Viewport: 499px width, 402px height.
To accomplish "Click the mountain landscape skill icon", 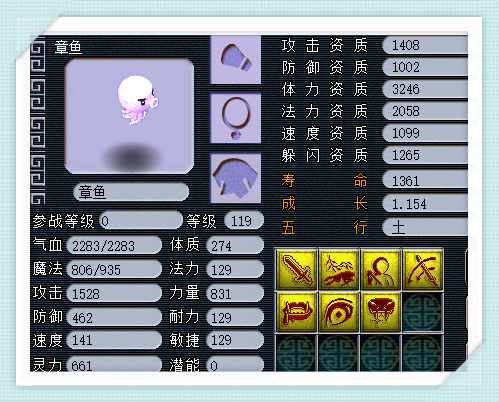I will pos(338,270).
